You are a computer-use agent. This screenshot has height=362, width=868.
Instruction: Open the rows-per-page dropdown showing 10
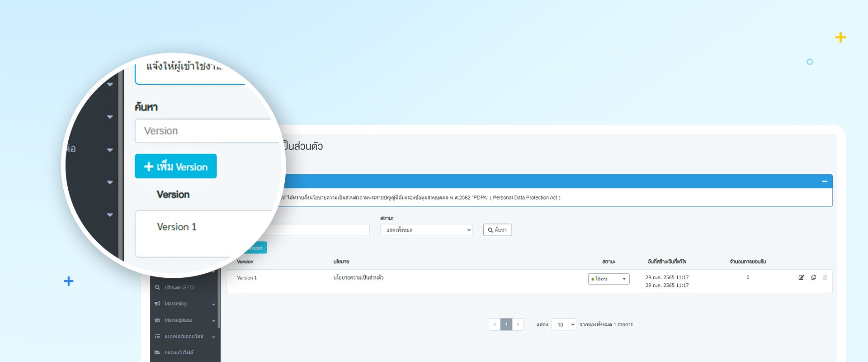[564, 324]
